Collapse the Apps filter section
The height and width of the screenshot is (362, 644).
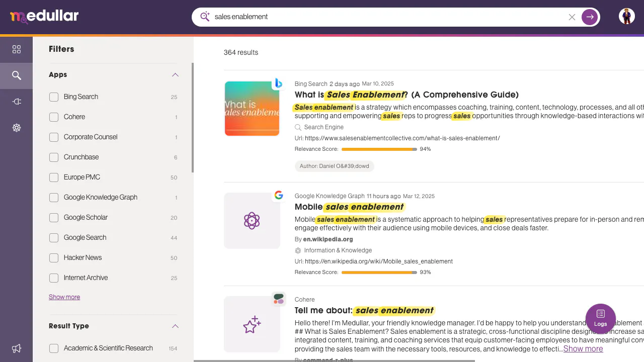pos(175,75)
